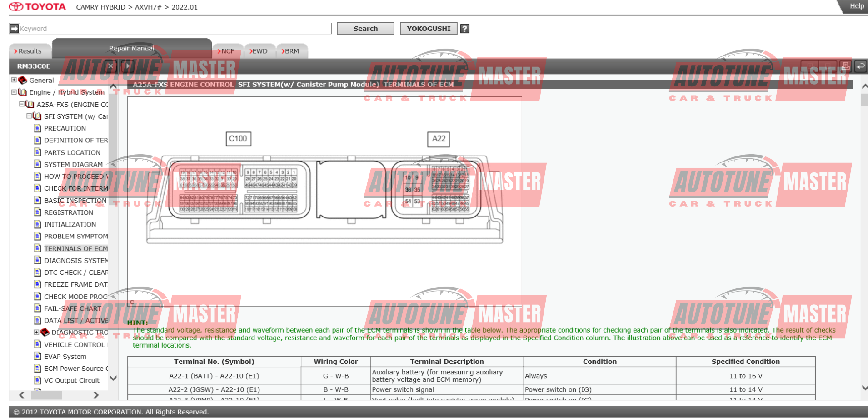Click the red book icon for DIAGNOSTIC TROUBLE
This screenshot has width=868, height=419.
45,332
